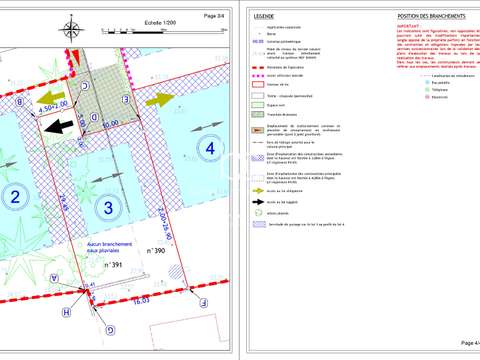The width and height of the screenshot is (480, 360).
Task: Click the circled point marker G
Action: click(110, 330)
